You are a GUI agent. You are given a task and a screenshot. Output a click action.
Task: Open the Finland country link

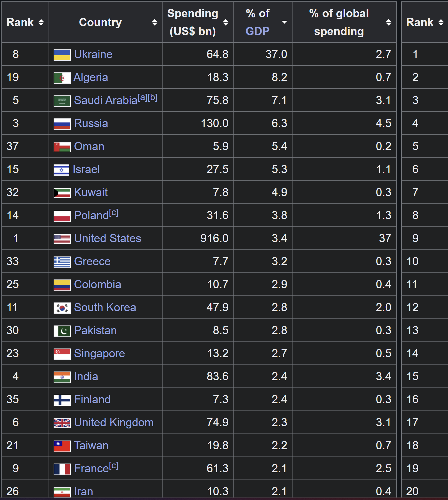(x=92, y=400)
